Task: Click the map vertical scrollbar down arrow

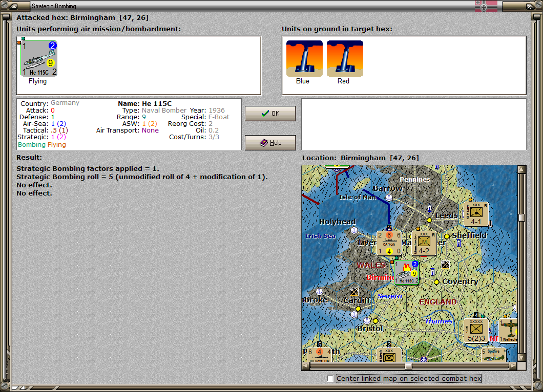Action: point(521,357)
